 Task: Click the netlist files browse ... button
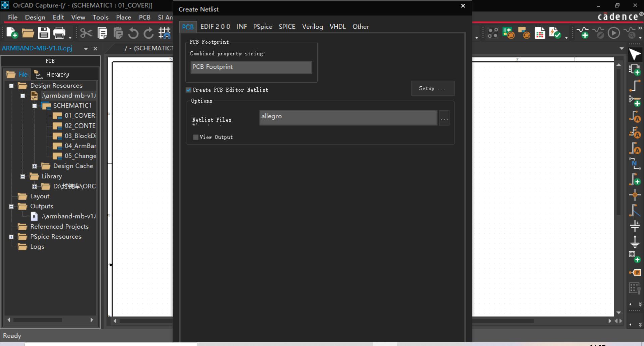point(444,118)
